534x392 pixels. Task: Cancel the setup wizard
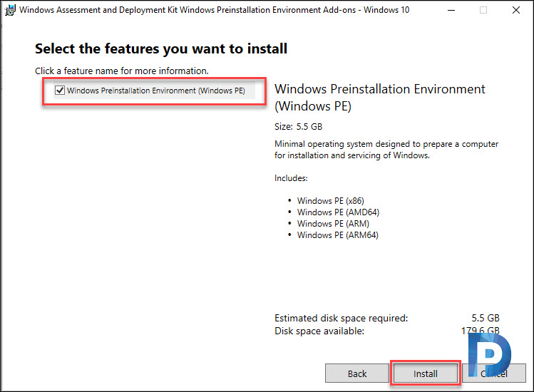(494, 373)
